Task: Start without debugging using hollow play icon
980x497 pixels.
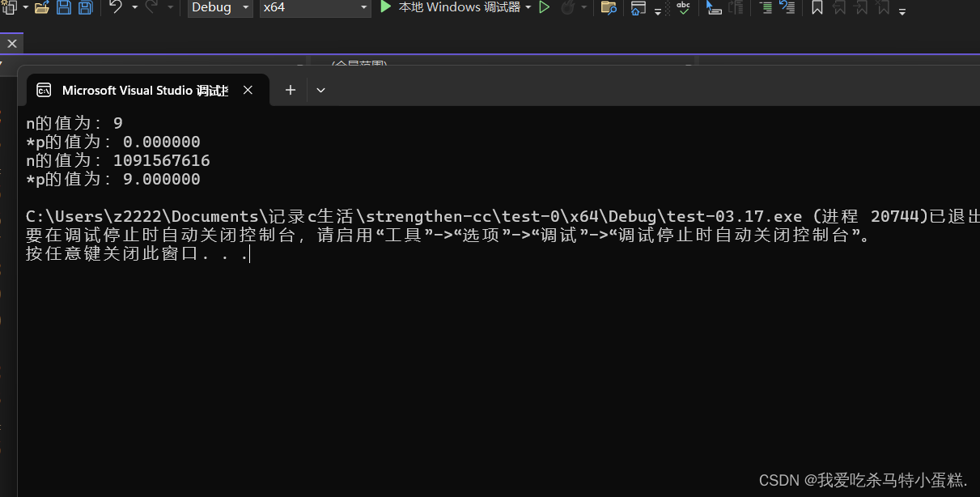Action: [x=545, y=7]
